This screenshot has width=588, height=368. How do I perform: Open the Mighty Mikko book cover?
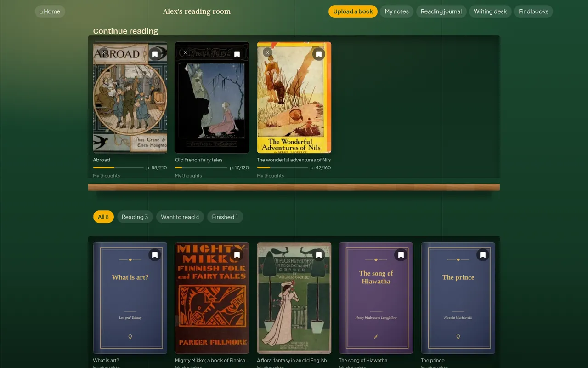point(212,298)
